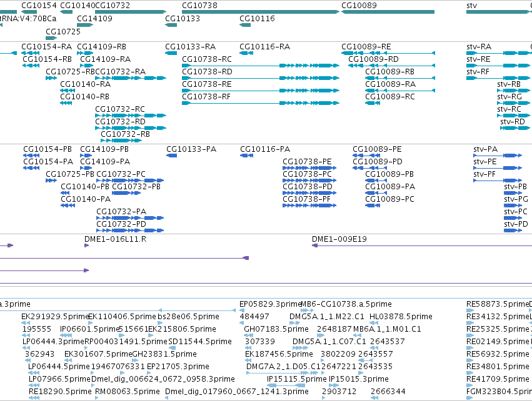Select EST bs28e06.5prime
Image resolution: width=532 pixels, height=401 pixels.
[x=189, y=317]
